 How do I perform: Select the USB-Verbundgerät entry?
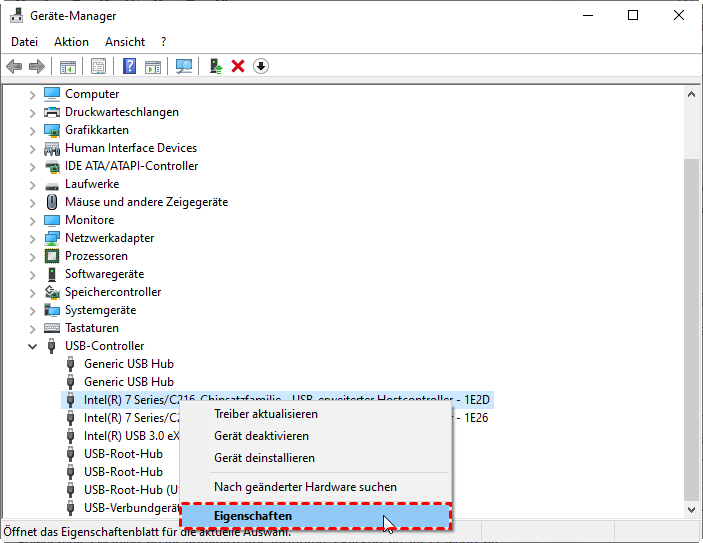coord(131,508)
